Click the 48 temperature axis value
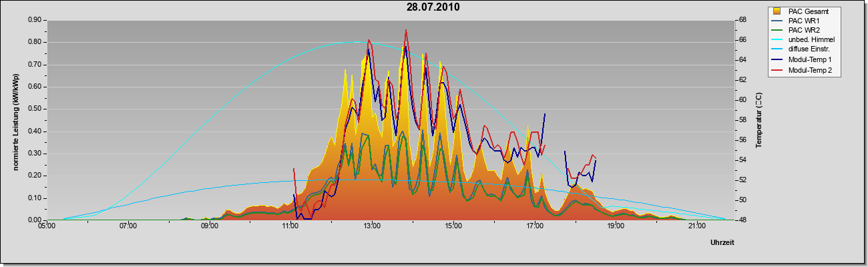The image size is (868, 267). tap(742, 220)
